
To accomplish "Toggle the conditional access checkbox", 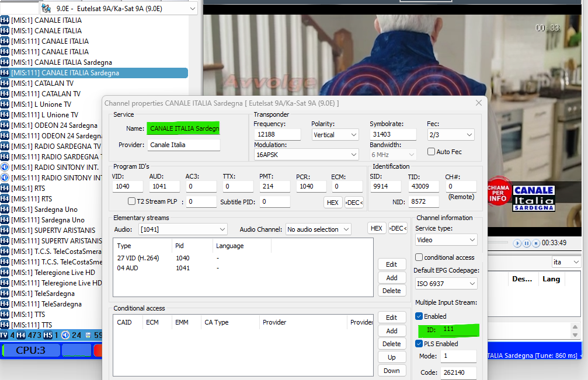I will click(419, 257).
